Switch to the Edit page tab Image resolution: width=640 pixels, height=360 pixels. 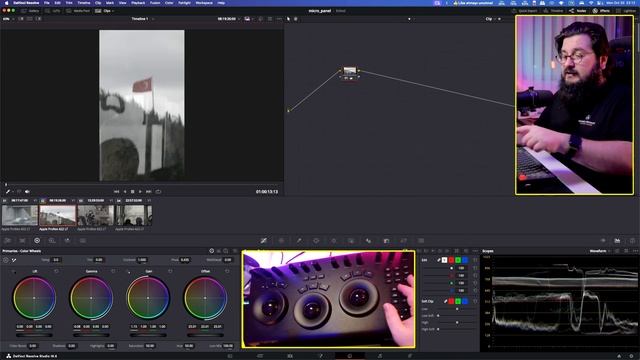[290, 356]
